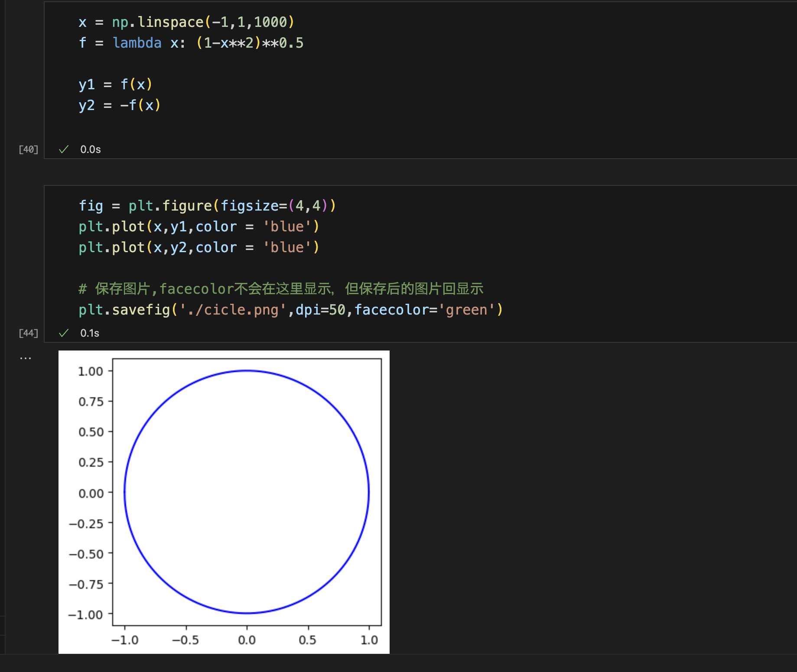Click the line x = np.linspace(-1,1,1000)
The height and width of the screenshot is (672, 797).
(186, 22)
